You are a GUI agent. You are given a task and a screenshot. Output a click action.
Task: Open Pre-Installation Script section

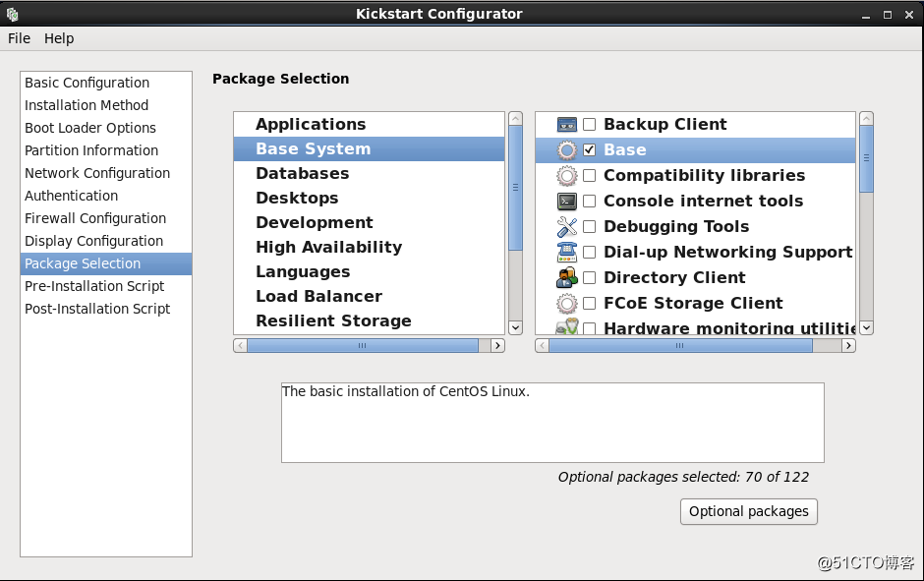[106, 286]
